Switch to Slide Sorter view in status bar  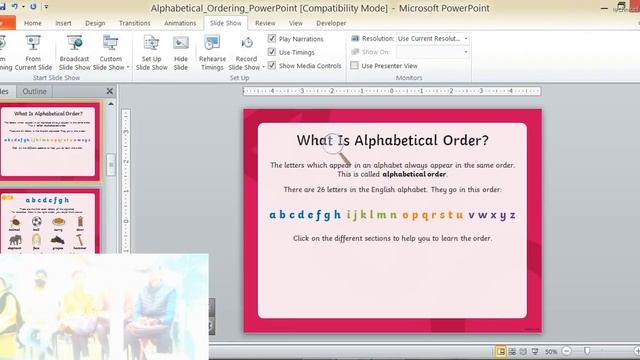512,351
